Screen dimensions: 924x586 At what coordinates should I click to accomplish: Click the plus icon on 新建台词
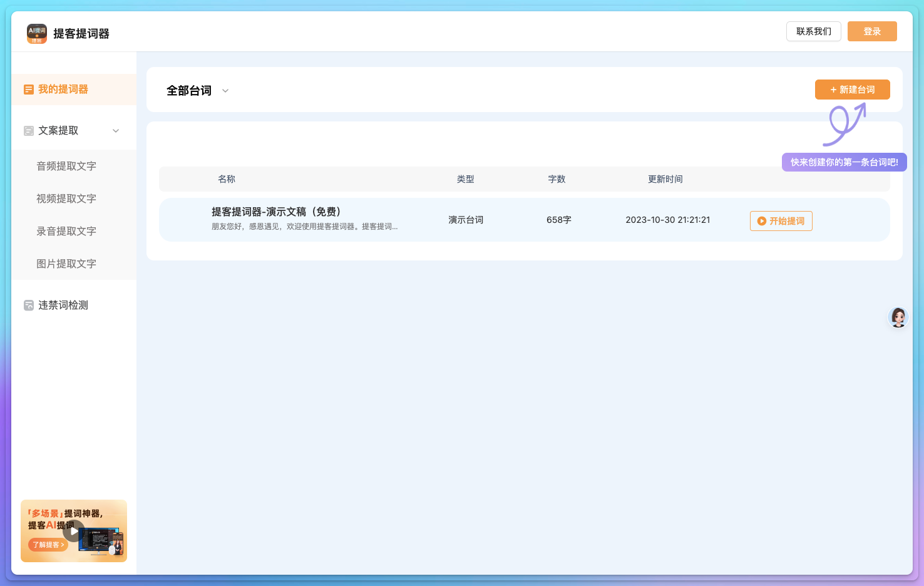click(x=833, y=90)
